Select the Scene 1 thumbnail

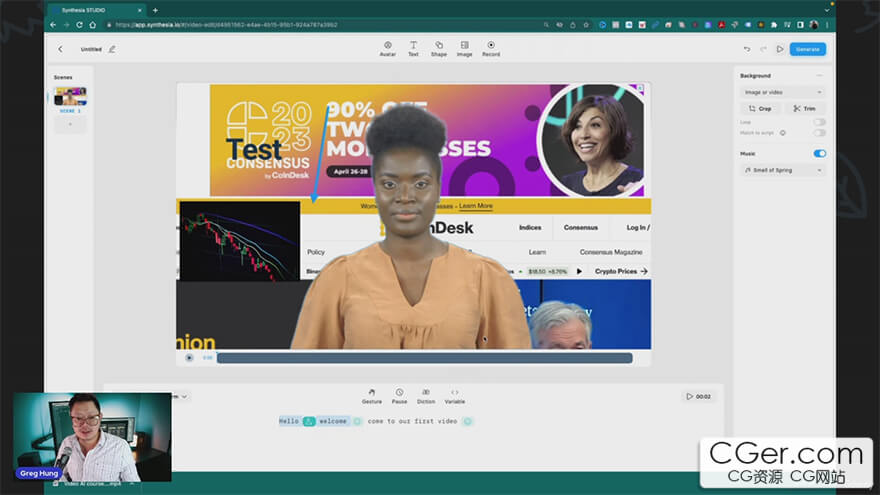(x=70, y=97)
